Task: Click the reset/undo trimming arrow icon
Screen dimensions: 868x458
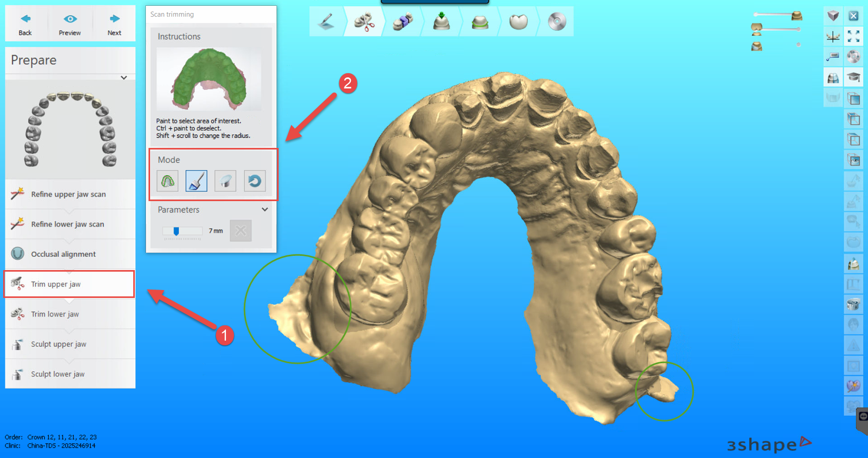Action: (254, 181)
